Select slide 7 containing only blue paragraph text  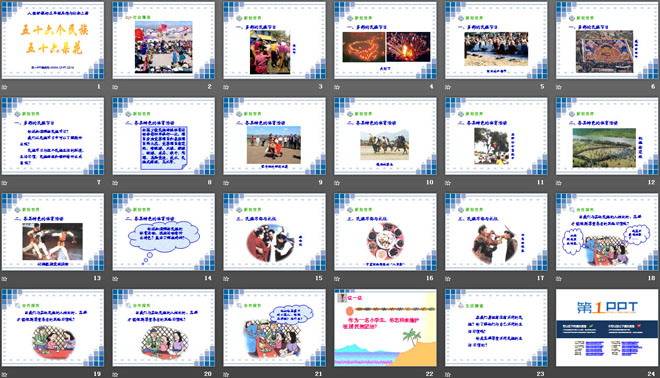[53, 136]
